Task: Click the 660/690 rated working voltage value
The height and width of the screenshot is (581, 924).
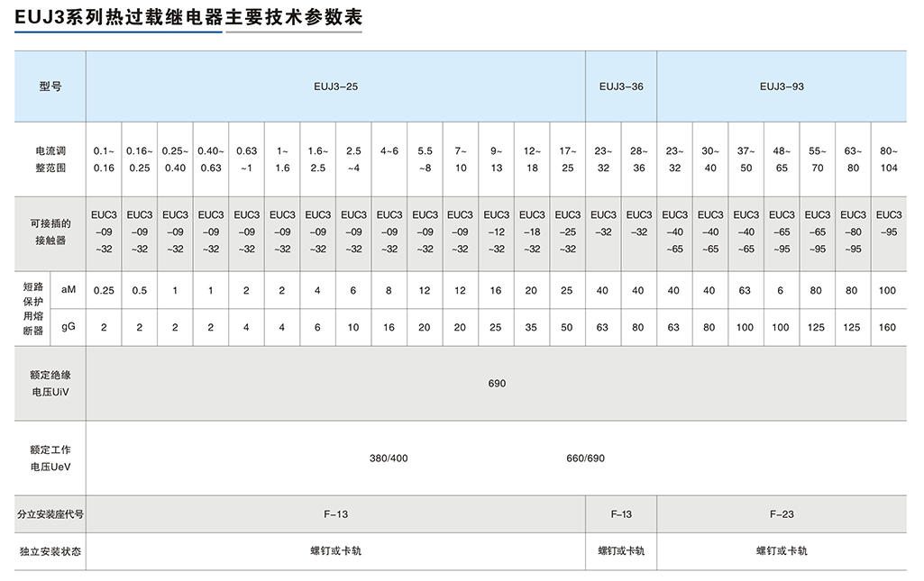Action: coord(585,458)
